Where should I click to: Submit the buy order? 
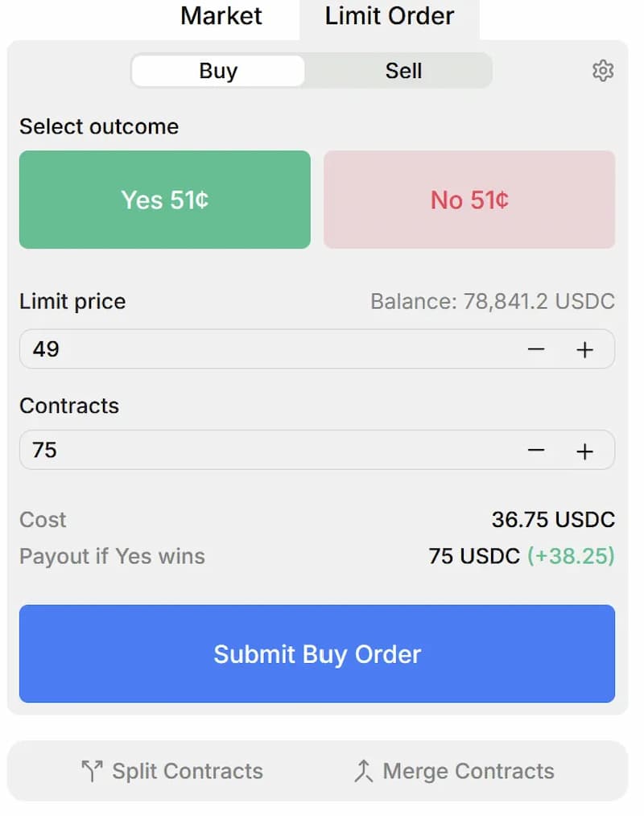[x=317, y=653]
